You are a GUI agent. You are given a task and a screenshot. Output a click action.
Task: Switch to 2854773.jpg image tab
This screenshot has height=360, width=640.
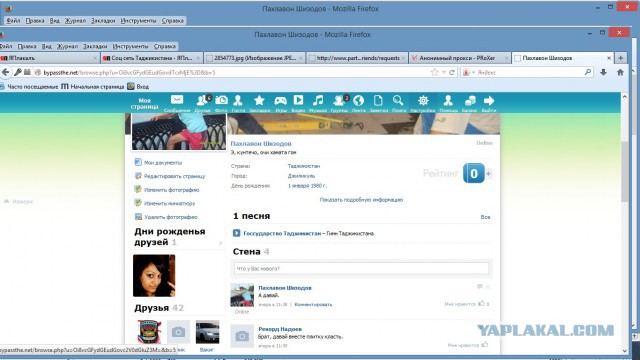click(x=255, y=58)
